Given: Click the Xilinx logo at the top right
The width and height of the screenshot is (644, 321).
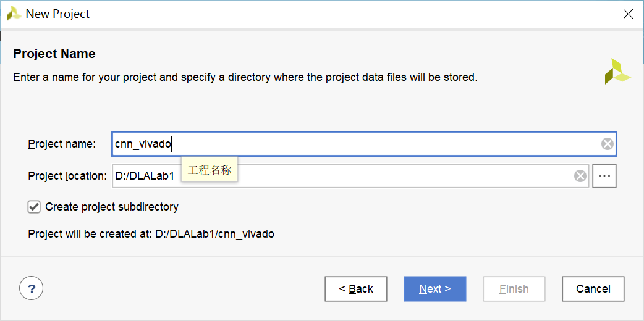Looking at the screenshot, I should click(617, 72).
